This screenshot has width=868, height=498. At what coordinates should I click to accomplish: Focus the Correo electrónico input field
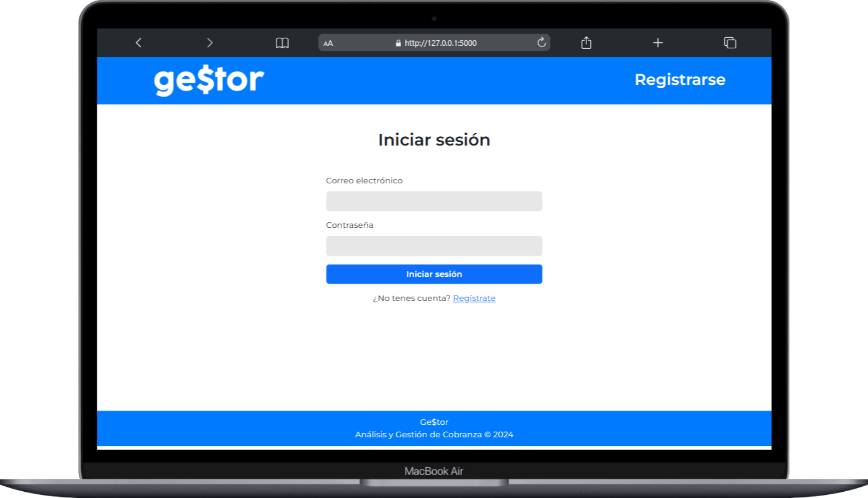pyautogui.click(x=434, y=201)
